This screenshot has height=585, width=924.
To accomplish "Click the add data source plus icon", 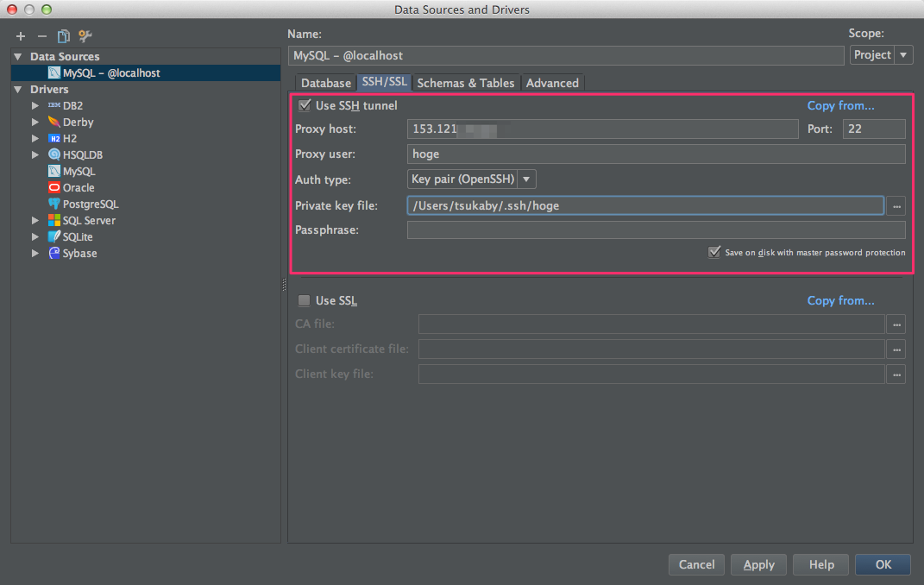I will (x=21, y=36).
